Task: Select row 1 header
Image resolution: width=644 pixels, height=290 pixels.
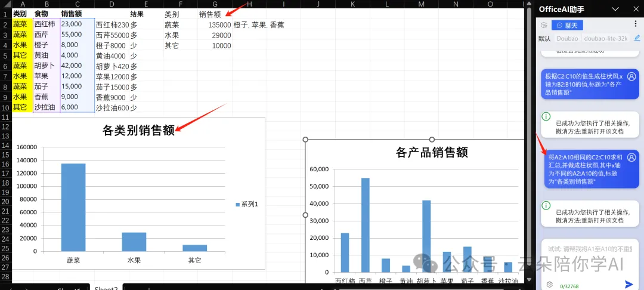Action: tap(6, 14)
